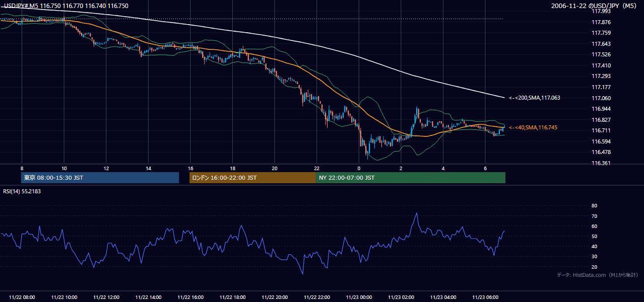Click price axis label 117.876

601,22
